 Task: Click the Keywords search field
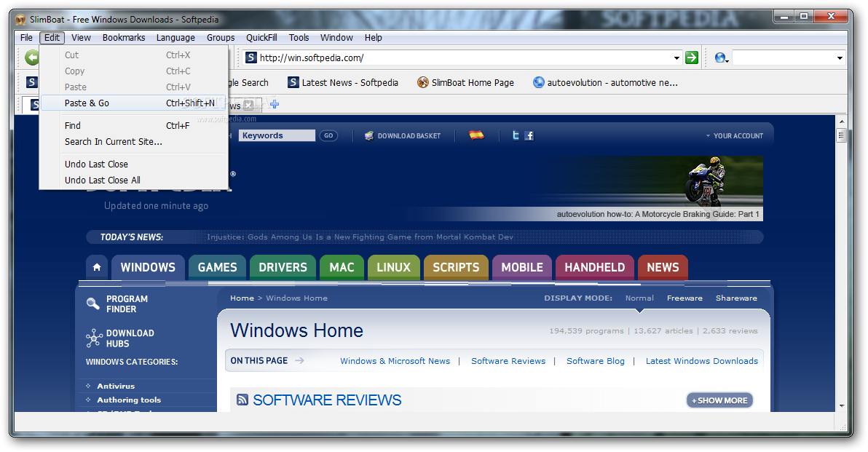click(277, 135)
